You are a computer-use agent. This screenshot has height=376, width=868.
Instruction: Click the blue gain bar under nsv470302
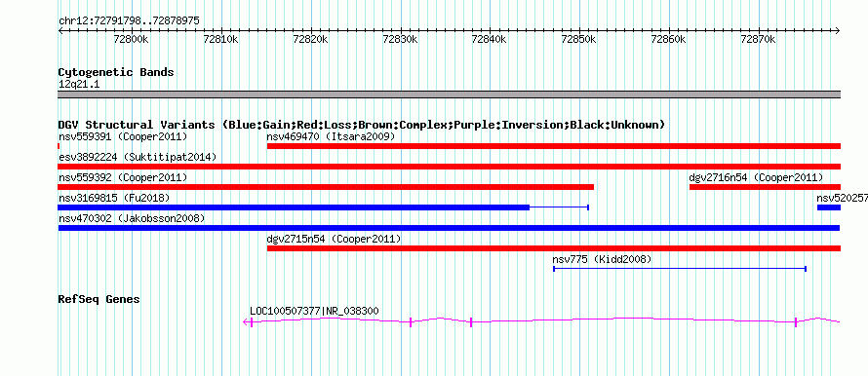(449, 228)
